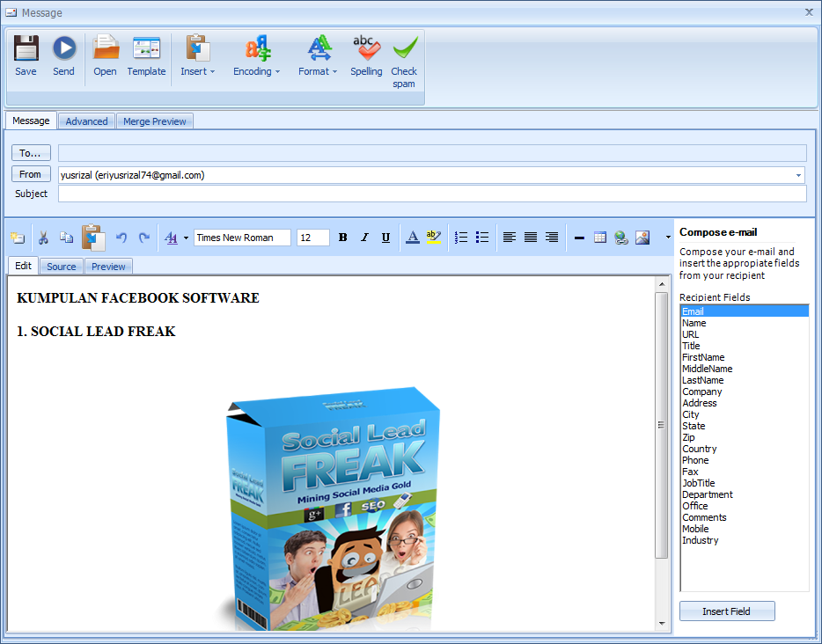This screenshot has width=822, height=644.
Task: Close the Message window
Action: point(809,12)
